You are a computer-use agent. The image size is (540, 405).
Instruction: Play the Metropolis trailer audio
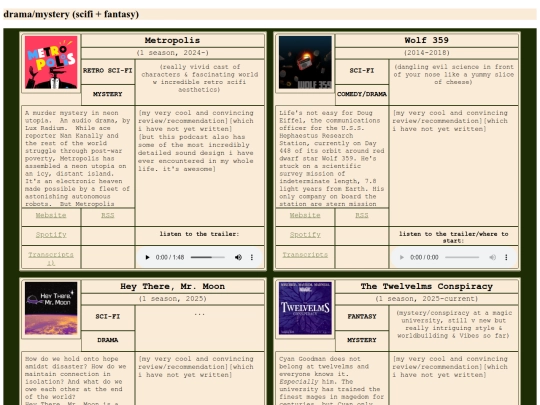pos(147,257)
